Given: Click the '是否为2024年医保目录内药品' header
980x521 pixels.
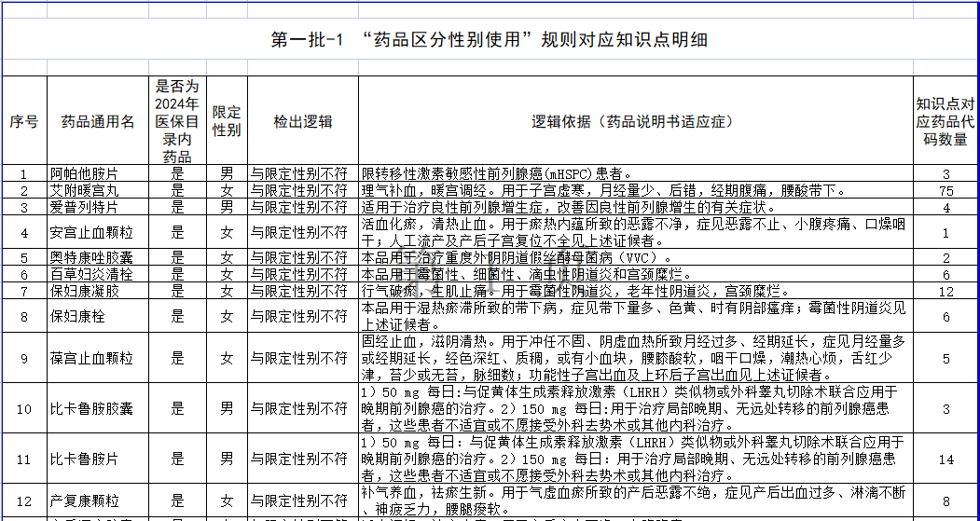Looking at the screenshot, I should pos(177,121).
